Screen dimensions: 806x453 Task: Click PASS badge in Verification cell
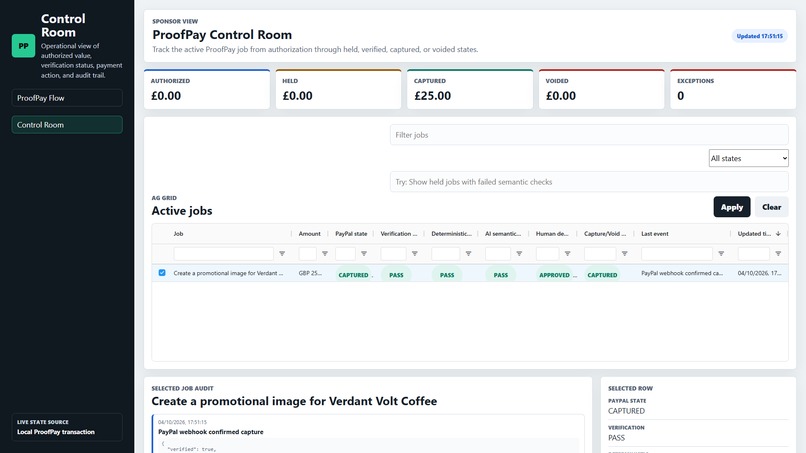tap(396, 275)
